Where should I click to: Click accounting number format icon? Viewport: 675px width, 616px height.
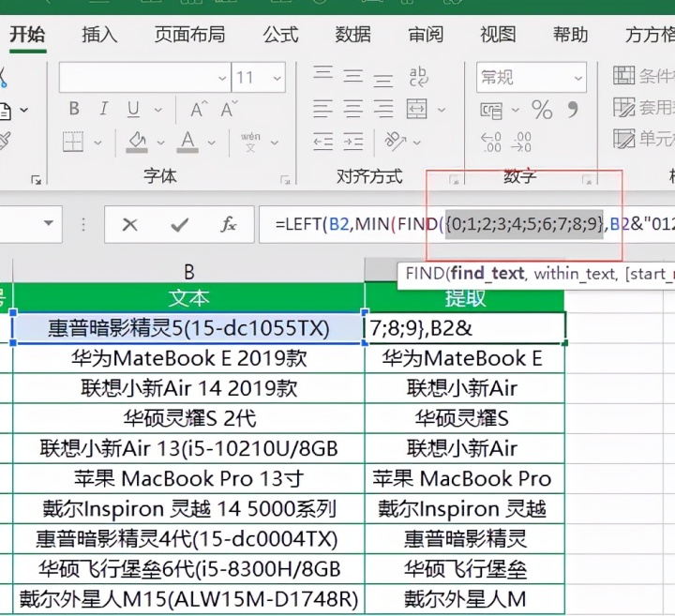(x=491, y=111)
